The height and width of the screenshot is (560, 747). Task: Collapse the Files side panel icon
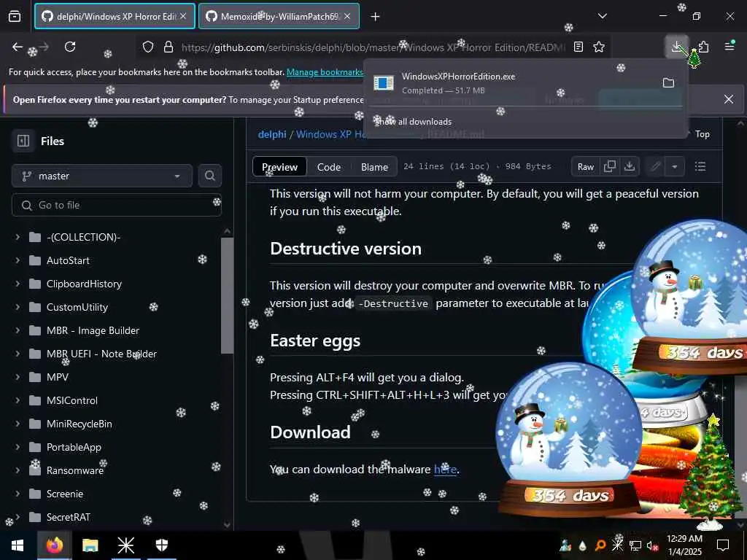click(x=23, y=141)
